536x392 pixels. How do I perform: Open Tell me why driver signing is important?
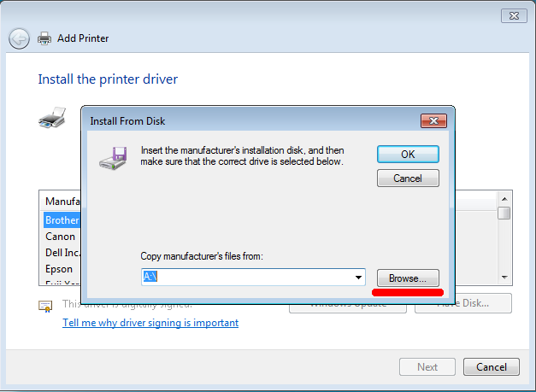[150, 323]
